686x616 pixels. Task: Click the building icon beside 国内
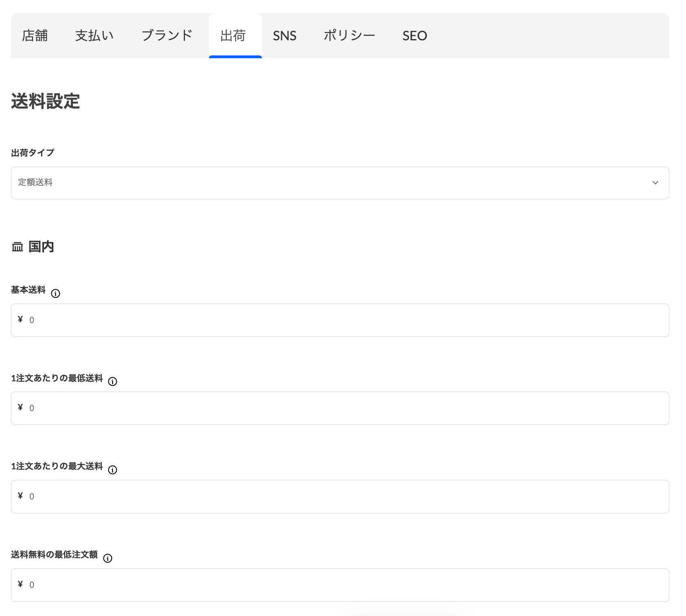coord(18,247)
